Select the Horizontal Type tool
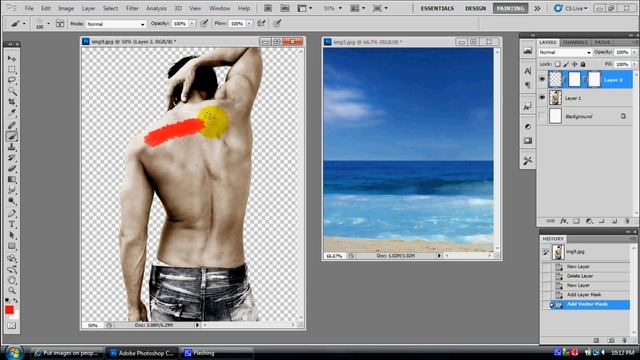 point(12,224)
